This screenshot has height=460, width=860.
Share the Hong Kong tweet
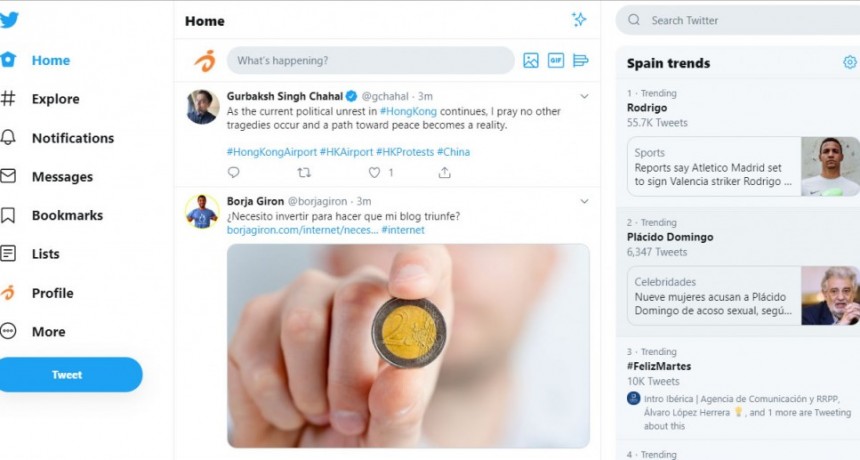pyautogui.click(x=445, y=172)
